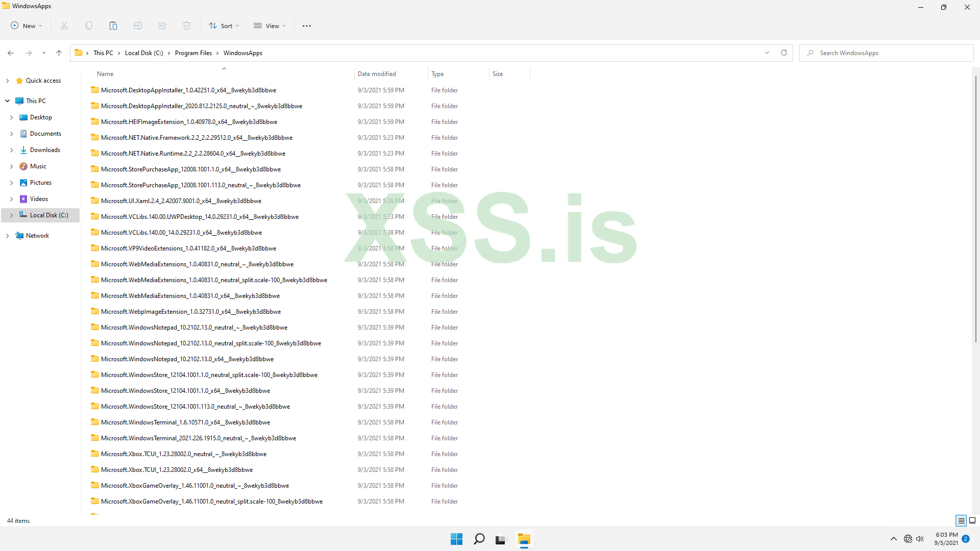Open the See more ellipsis menu
This screenshot has width=980, height=551.
click(x=306, y=26)
